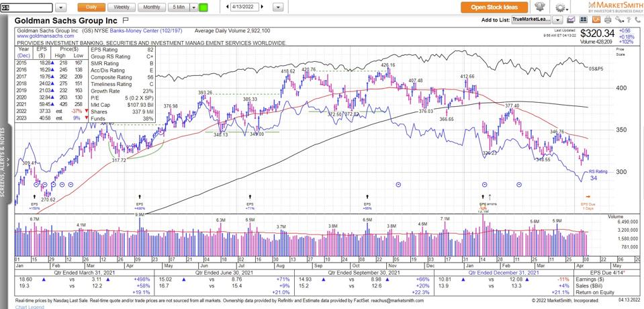Click the Open Stock Ideas button
Viewport: 644px width, 309px height.
(x=494, y=7)
